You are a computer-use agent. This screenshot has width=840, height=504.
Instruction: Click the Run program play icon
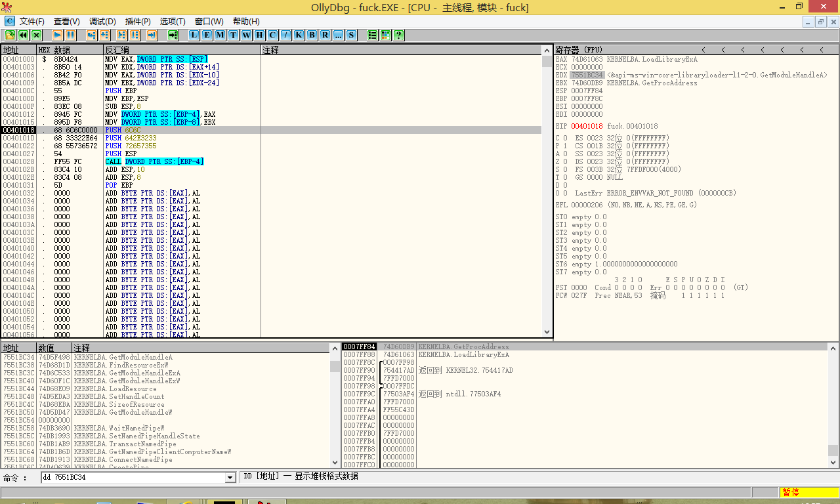tap(58, 35)
